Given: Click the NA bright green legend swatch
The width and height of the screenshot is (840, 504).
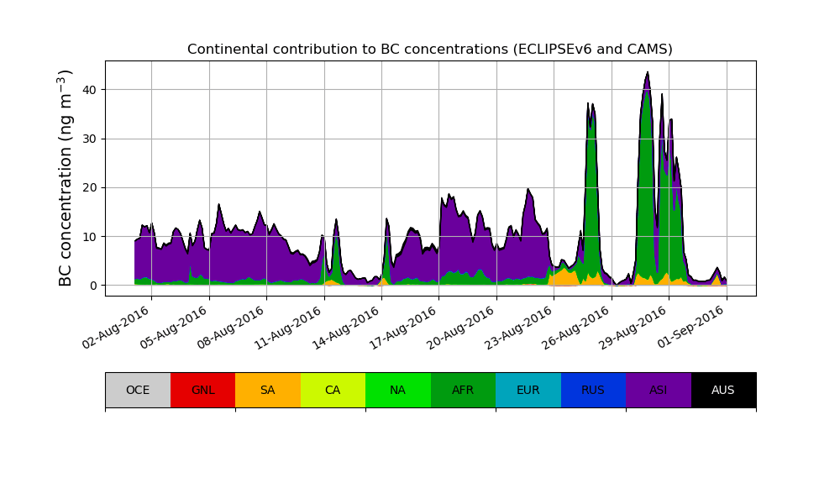Looking at the screenshot, I should [398, 390].
